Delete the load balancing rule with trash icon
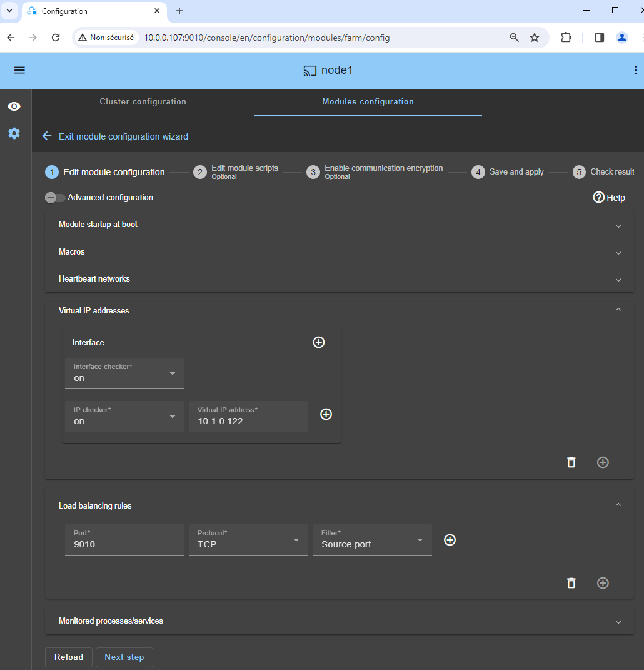644x670 pixels. 571,583
